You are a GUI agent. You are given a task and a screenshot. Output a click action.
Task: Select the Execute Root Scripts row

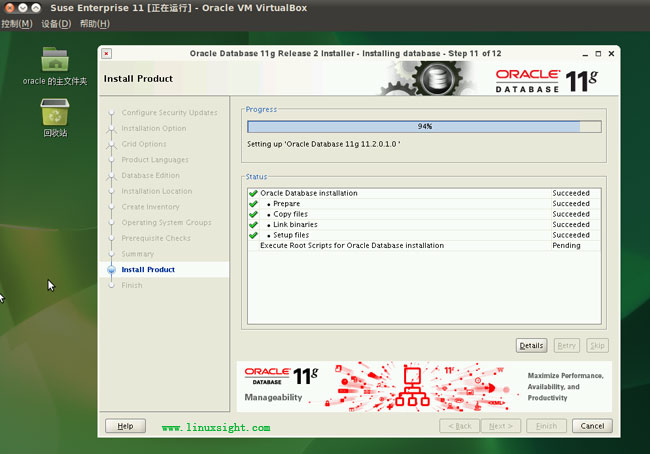(424, 245)
